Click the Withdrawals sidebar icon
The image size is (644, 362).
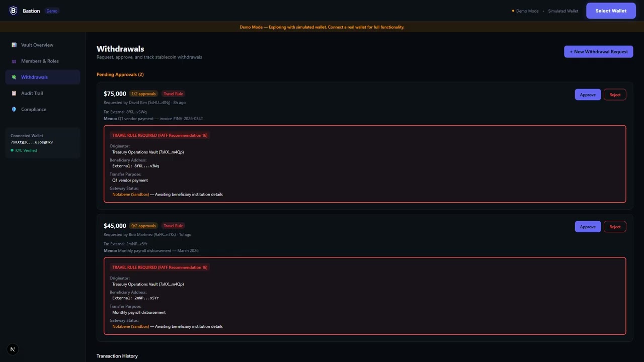click(14, 77)
